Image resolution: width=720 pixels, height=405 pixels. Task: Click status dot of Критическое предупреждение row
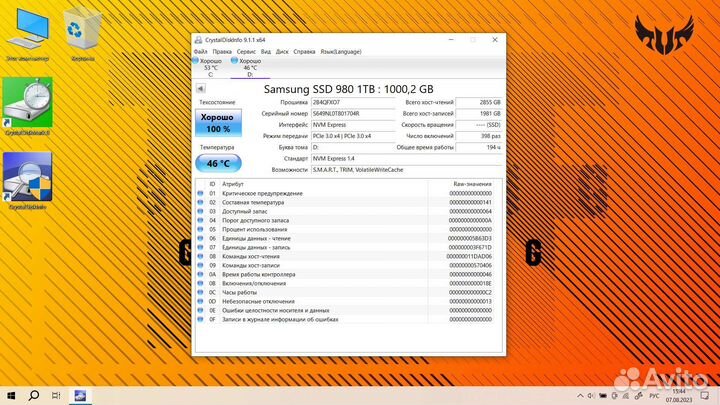pyautogui.click(x=200, y=193)
